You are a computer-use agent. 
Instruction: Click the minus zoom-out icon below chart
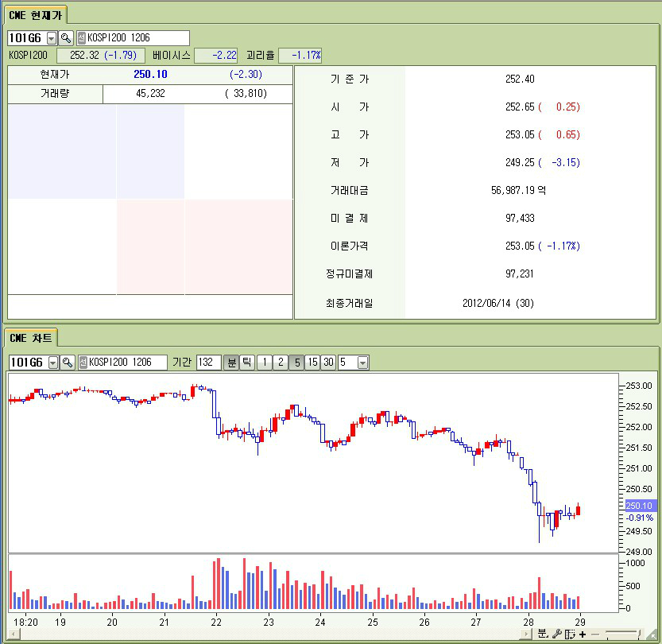[x=594, y=634]
